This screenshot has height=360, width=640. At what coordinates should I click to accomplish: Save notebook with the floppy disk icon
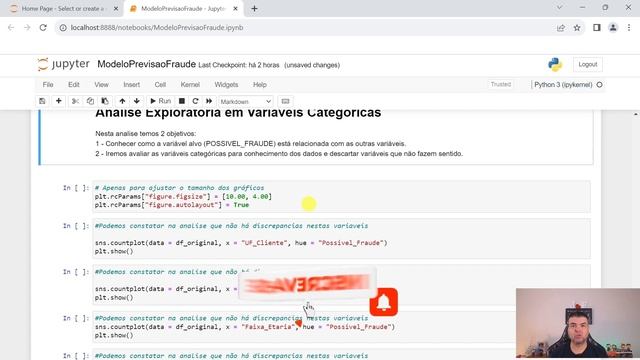(x=42, y=101)
